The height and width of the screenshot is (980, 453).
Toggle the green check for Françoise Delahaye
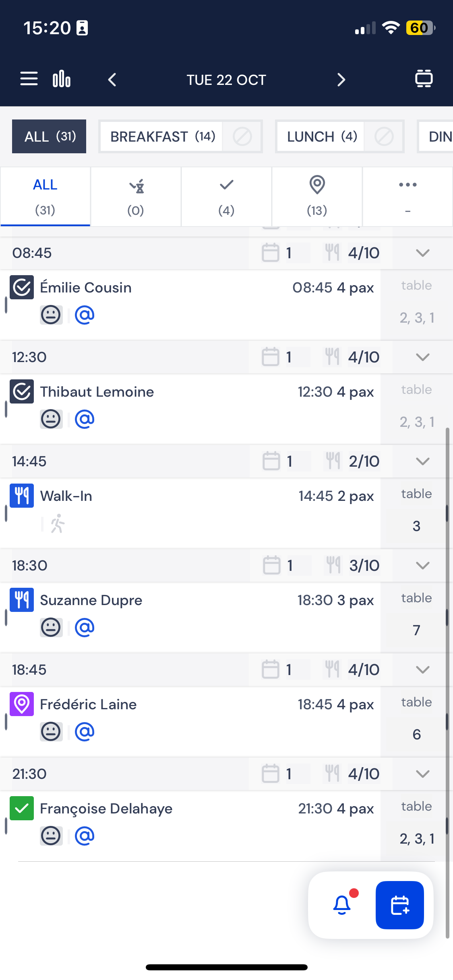[22, 808]
